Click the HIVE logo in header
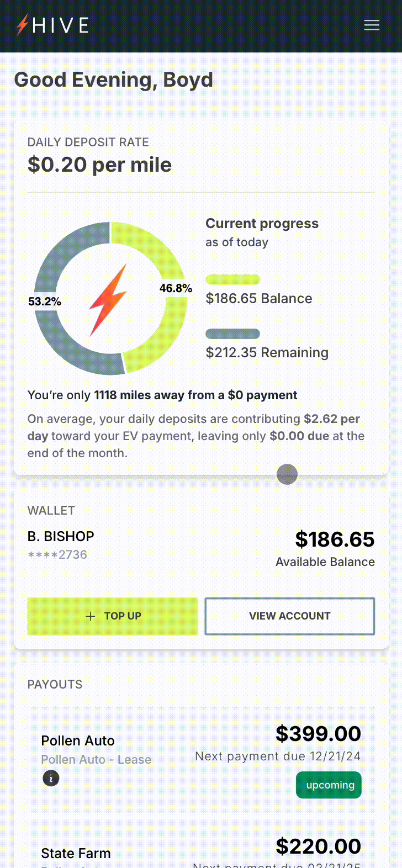The height and width of the screenshot is (868, 402). pos(52,25)
